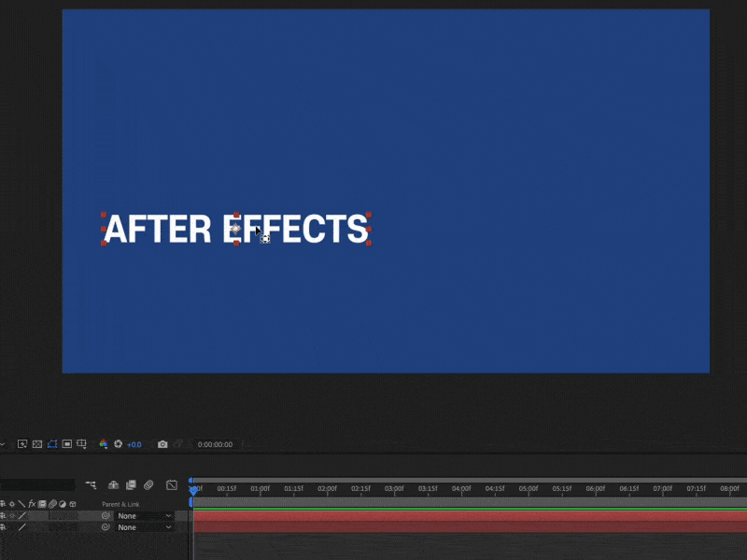Enable Frame Blending for composition
Screen dimensions: 747x560
tap(131, 484)
